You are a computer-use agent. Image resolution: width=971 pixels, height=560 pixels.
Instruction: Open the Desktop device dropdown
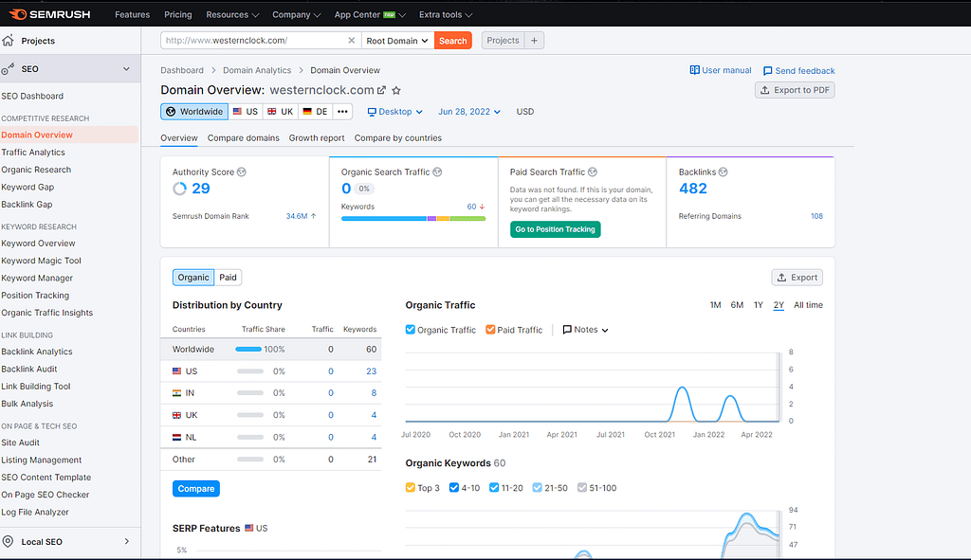[395, 112]
